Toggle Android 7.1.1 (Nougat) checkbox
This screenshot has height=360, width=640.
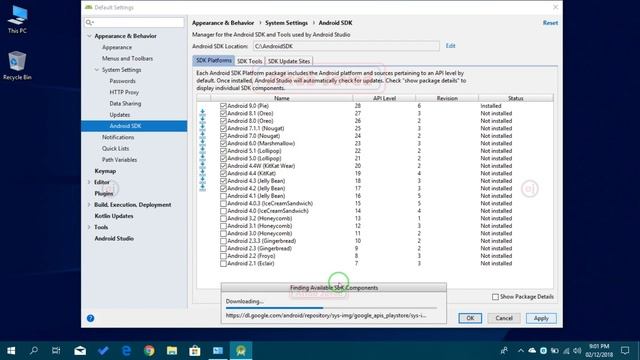tap(223, 129)
